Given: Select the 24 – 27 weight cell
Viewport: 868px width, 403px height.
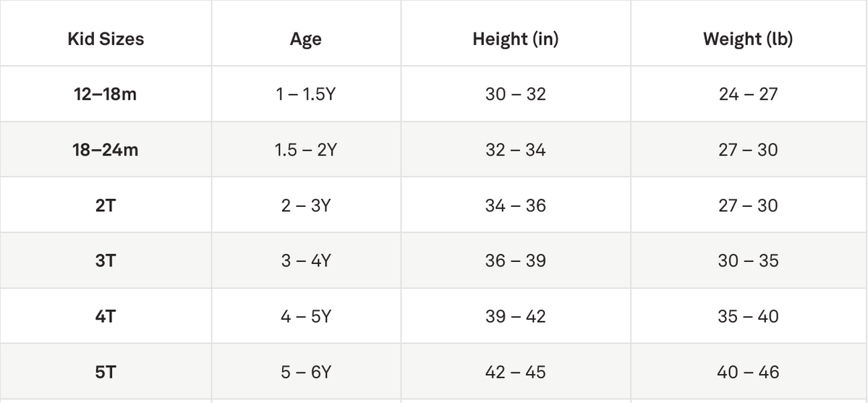Looking at the screenshot, I should click(748, 94).
